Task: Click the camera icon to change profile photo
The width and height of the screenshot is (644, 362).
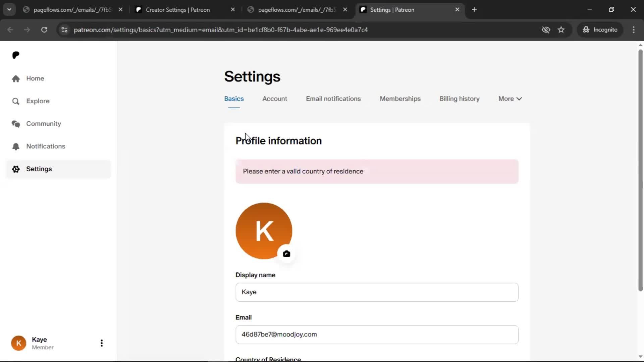Action: (x=286, y=254)
